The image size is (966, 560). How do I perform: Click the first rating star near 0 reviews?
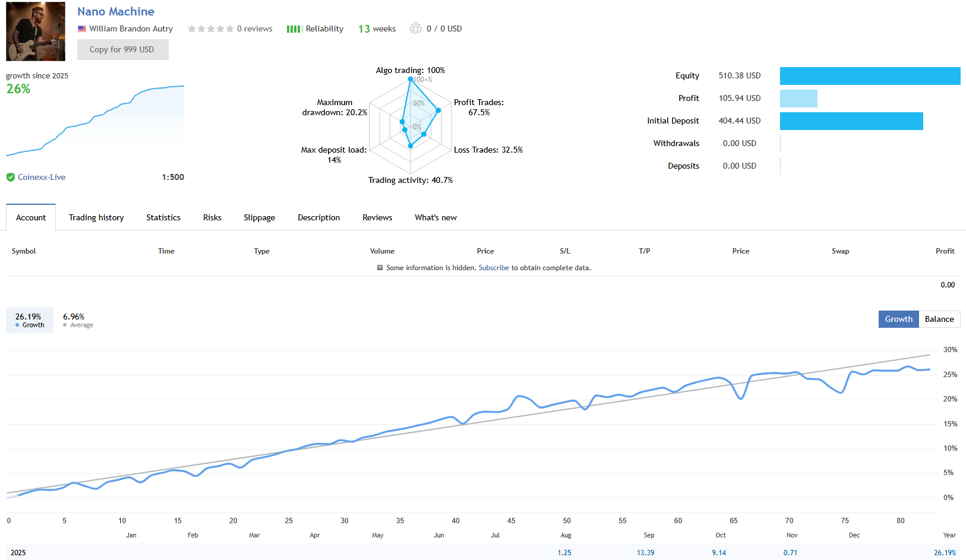pyautogui.click(x=191, y=28)
